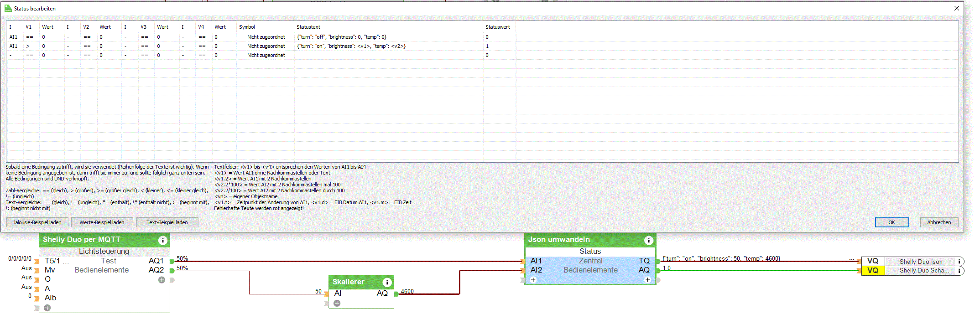Click Shelly Duo json output name
This screenshot has height=319, width=980.
coord(921,262)
